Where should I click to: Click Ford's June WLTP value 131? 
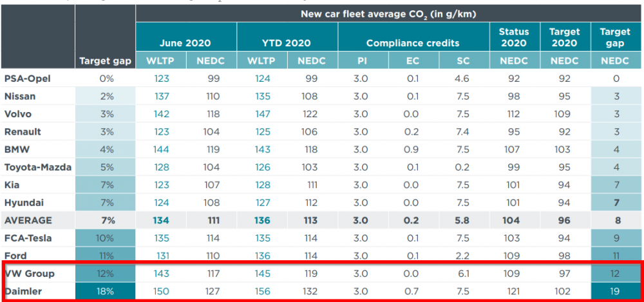pos(162,256)
